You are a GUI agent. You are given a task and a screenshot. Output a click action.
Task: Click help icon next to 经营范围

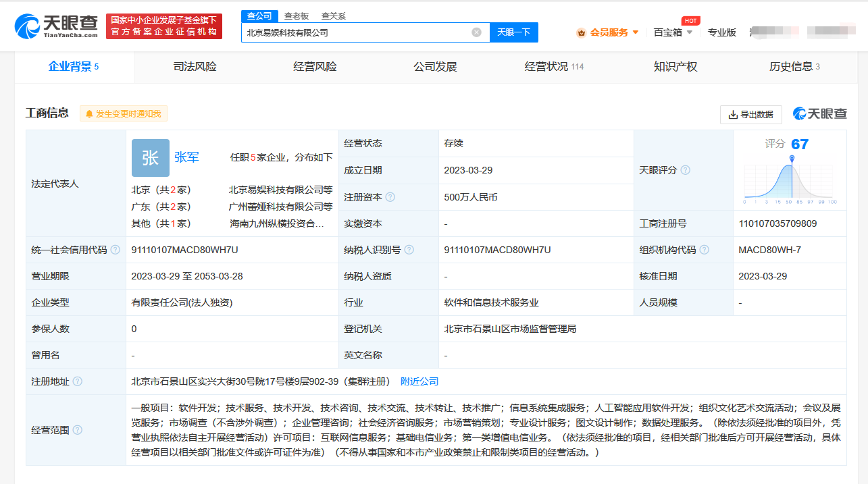tap(77, 430)
